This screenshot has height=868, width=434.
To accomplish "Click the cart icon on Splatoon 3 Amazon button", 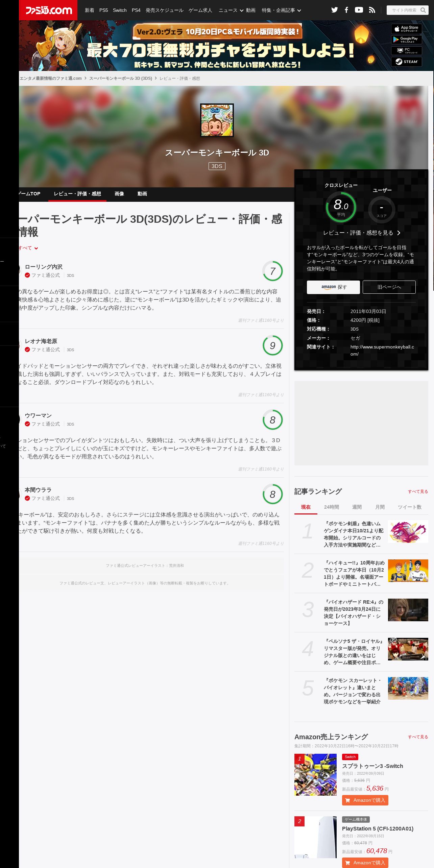I will tap(347, 800).
